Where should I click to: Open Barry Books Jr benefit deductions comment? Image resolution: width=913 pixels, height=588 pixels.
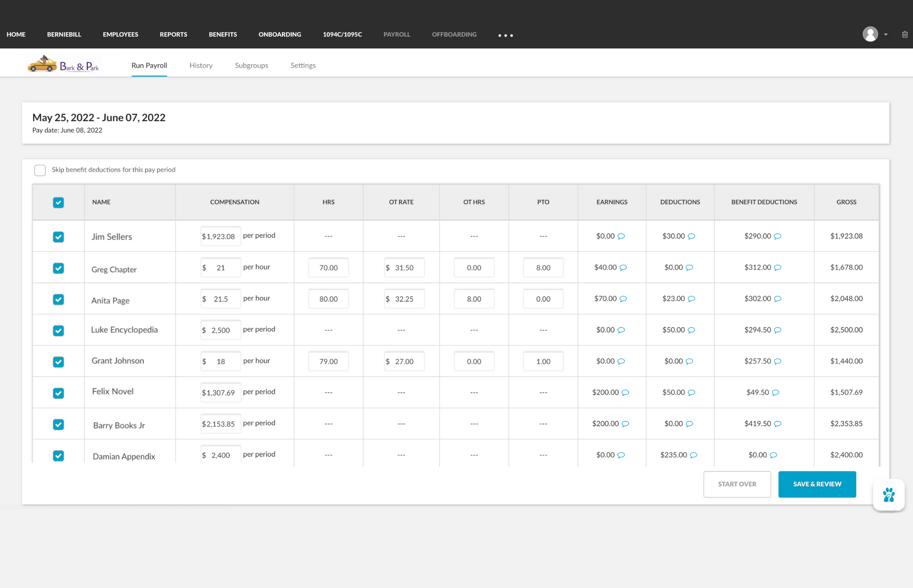tap(777, 424)
